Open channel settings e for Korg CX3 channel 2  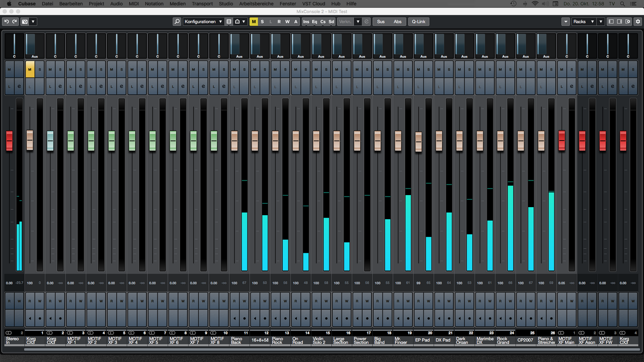(x=60, y=86)
